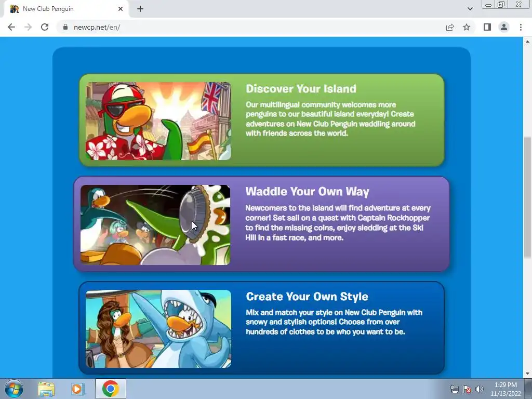532x399 pixels.
Task: Open Windows Explorer from the taskbar
Action: tap(46, 389)
